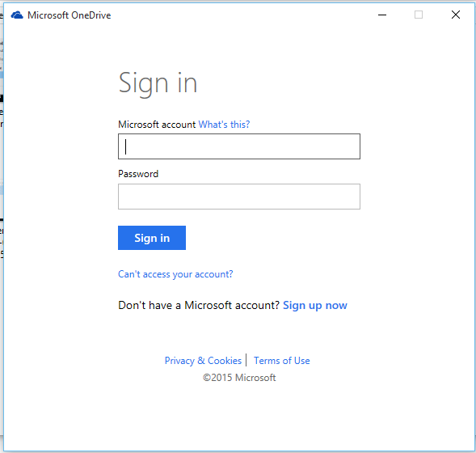Focus the Microsoft account input field
Screen dimensions: 476x453
click(239, 146)
